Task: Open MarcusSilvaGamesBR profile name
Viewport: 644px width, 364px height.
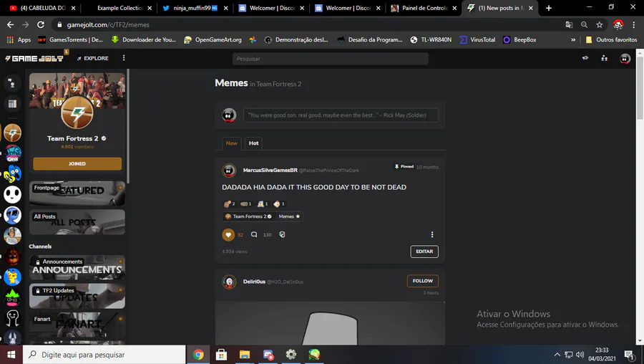Action: (x=270, y=170)
